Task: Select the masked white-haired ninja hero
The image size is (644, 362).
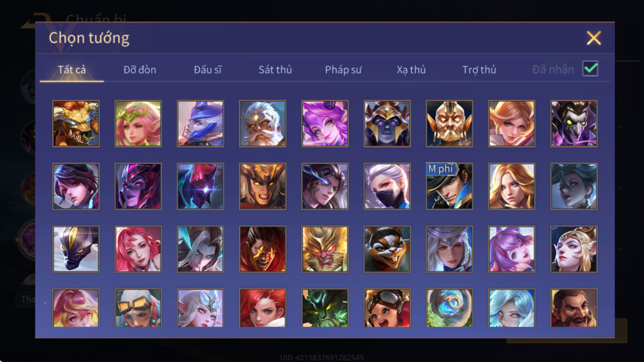Action: coord(387,186)
